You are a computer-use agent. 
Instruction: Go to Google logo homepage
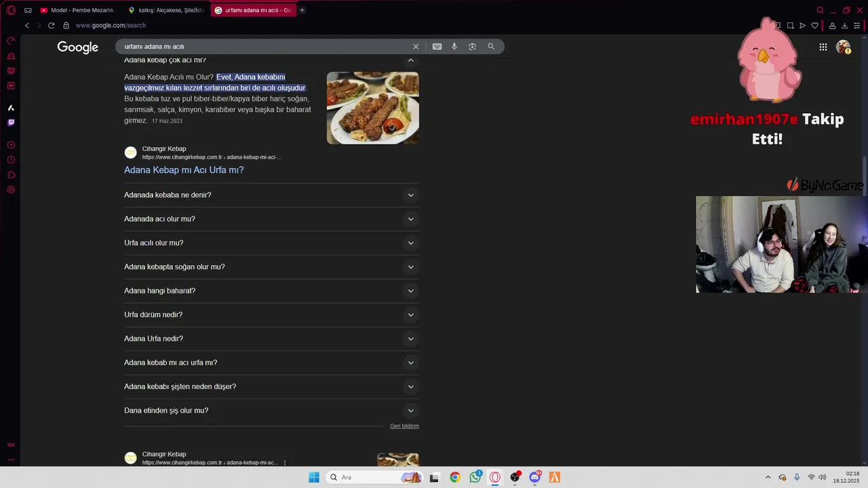coord(77,47)
